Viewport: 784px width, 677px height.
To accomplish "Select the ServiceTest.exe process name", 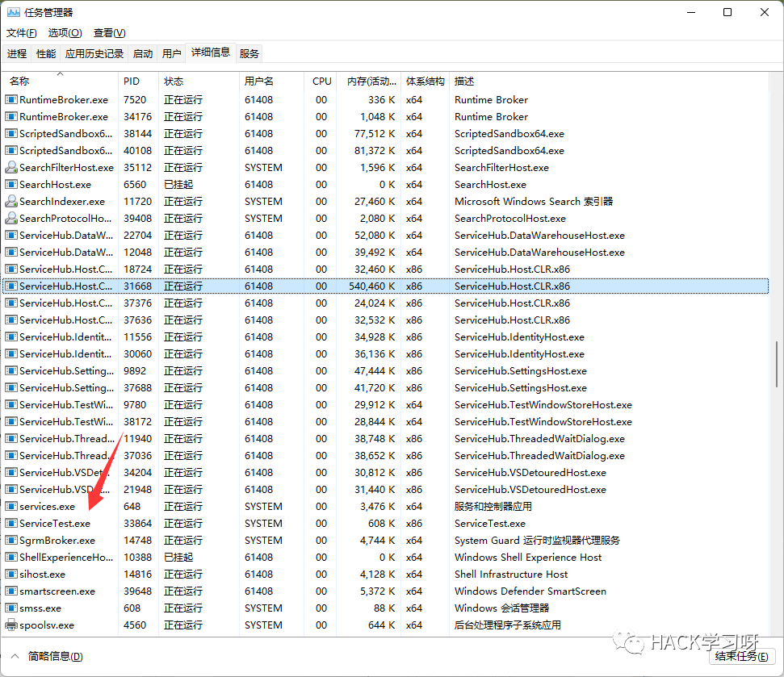I will (x=55, y=523).
